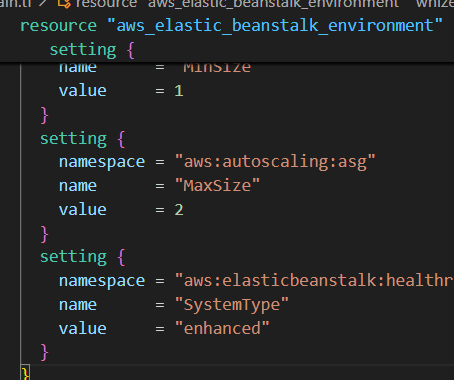Click the "enhanced" value string
The width and height of the screenshot is (454, 380).
coord(222,328)
